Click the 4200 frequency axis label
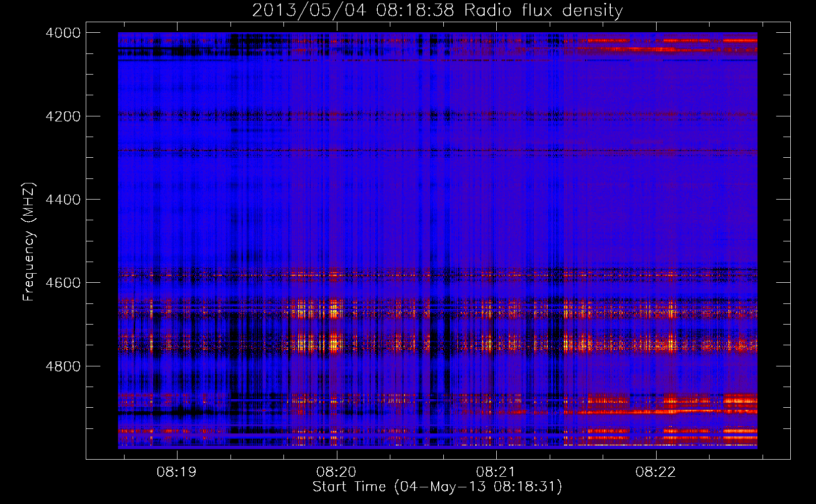 tap(63, 116)
